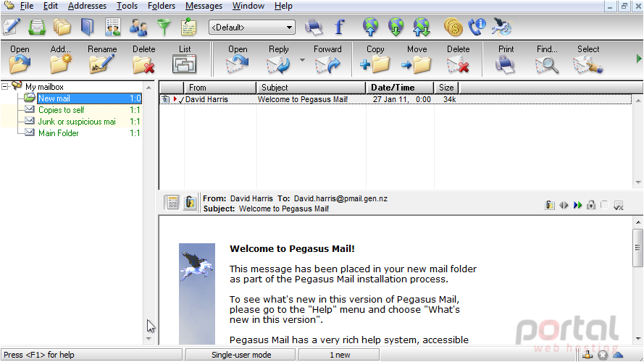Click the message view notepad icon in preview header
Screen dimensions: 644x362
coord(172,202)
